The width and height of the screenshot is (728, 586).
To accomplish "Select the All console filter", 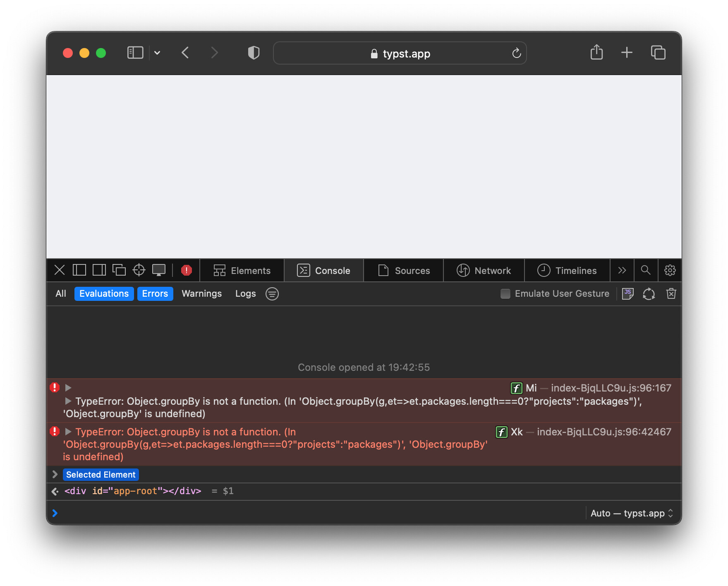I will click(x=61, y=294).
